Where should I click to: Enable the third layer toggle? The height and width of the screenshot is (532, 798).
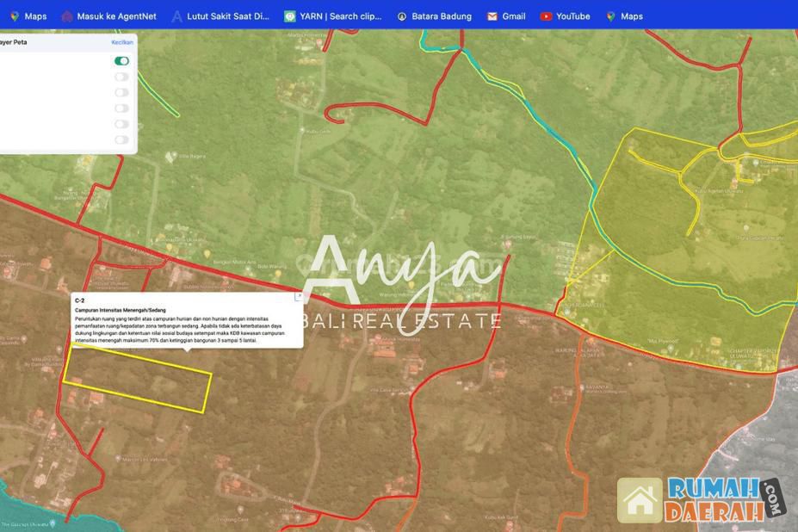point(121,92)
